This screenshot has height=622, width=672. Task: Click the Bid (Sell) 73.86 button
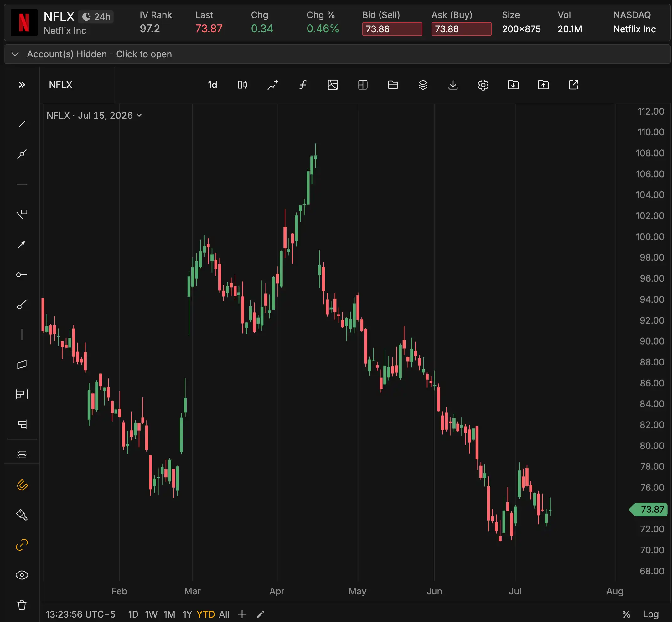(x=392, y=29)
